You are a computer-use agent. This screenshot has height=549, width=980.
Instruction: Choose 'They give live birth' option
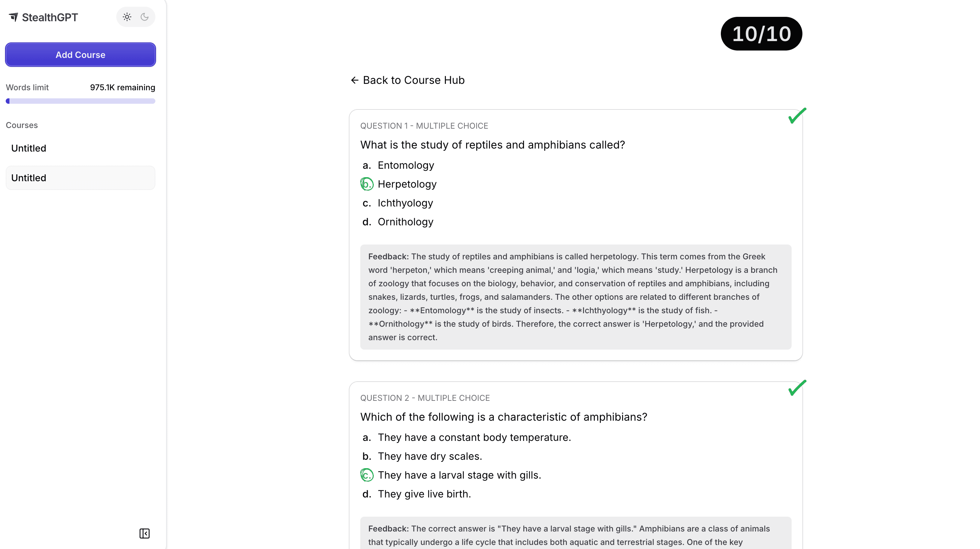(424, 494)
